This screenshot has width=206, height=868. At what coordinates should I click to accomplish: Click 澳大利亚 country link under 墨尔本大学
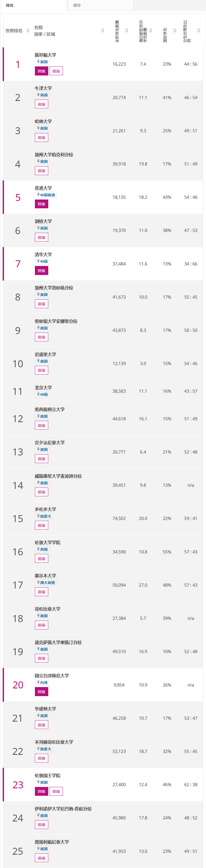[48, 583]
